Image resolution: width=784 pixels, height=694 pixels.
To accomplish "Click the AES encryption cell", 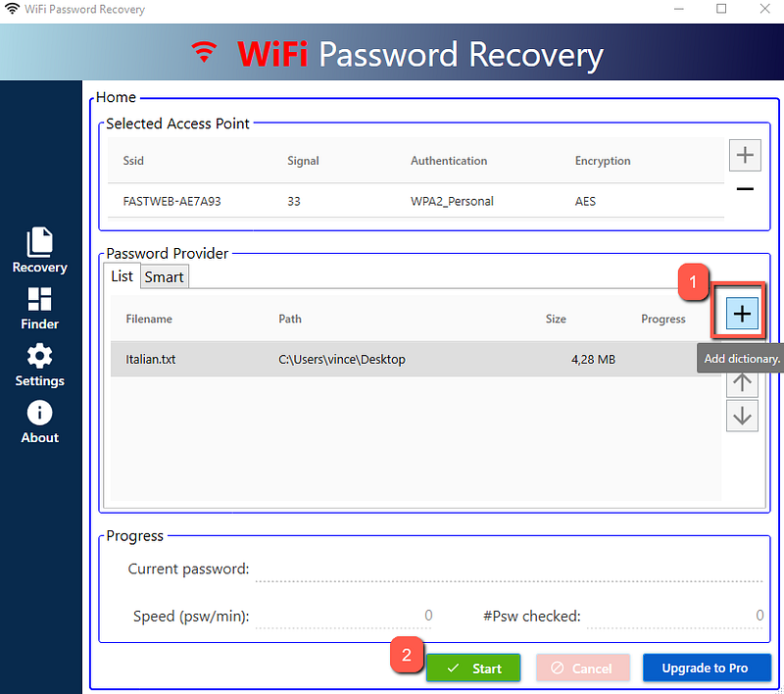I will 585,201.
